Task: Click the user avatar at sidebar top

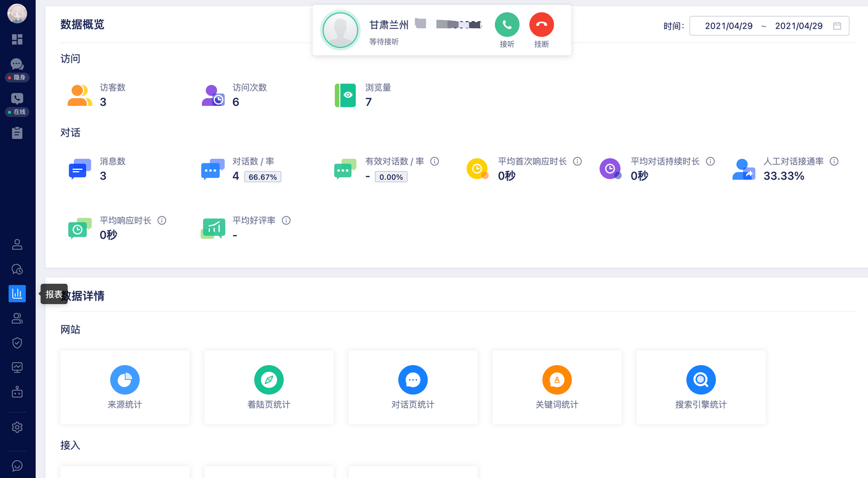Action: (17, 13)
